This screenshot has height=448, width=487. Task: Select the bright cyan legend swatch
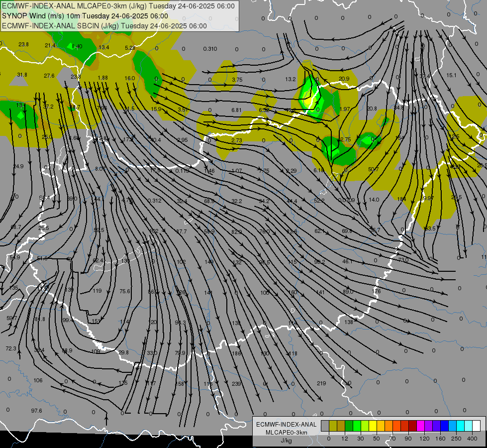[460, 426]
